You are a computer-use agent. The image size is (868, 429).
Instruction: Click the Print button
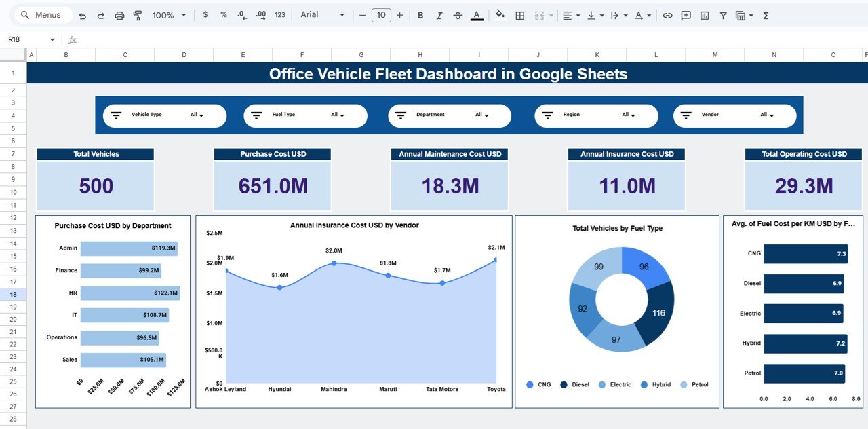pos(119,14)
